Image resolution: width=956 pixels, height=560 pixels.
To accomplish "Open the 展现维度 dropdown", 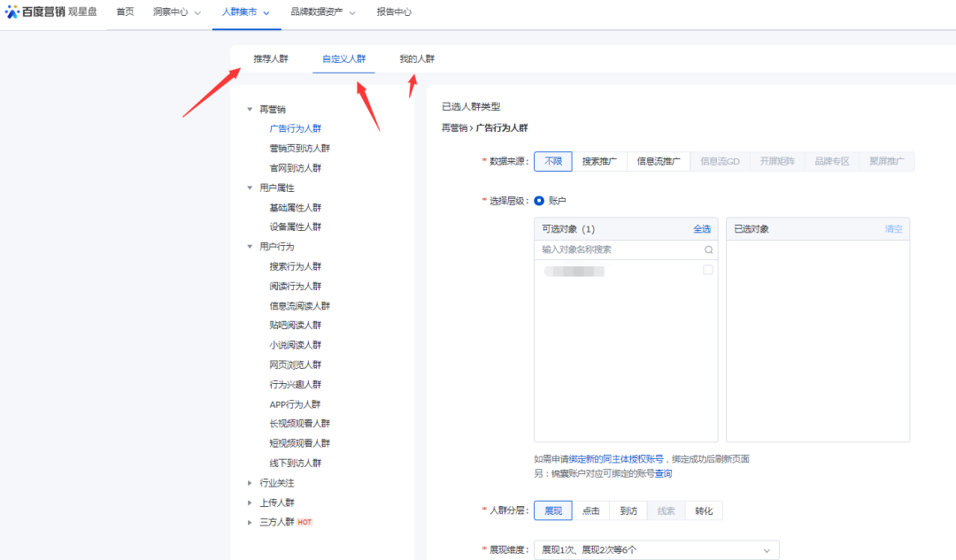I will (657, 549).
